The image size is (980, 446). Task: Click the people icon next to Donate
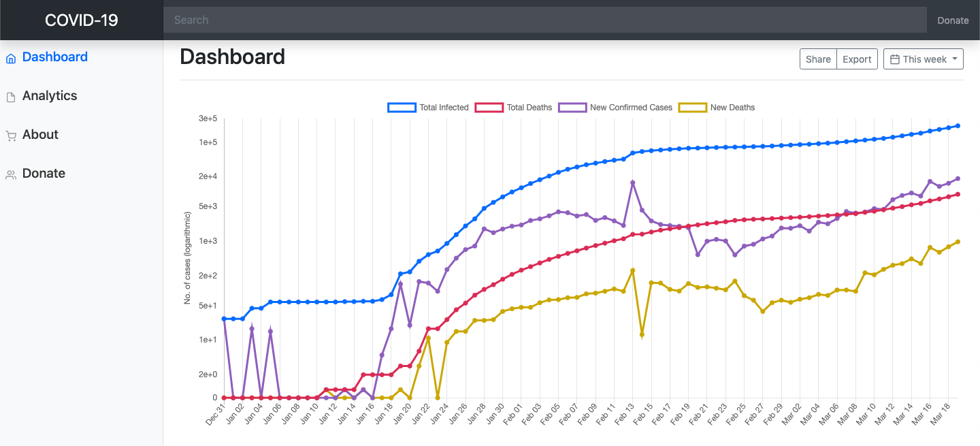tap(10, 174)
